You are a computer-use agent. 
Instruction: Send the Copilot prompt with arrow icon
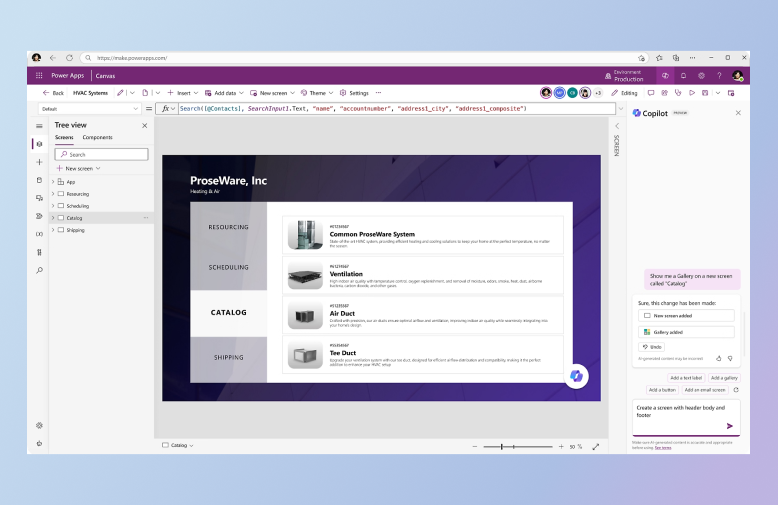coord(729,426)
